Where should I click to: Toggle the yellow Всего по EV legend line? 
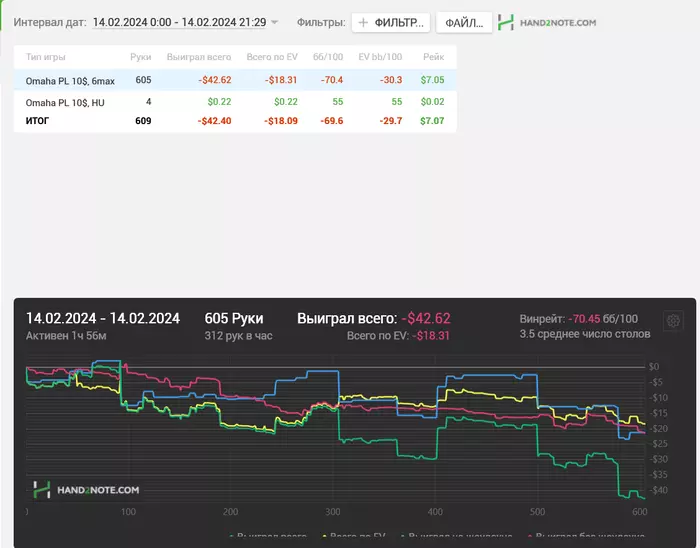355,538
